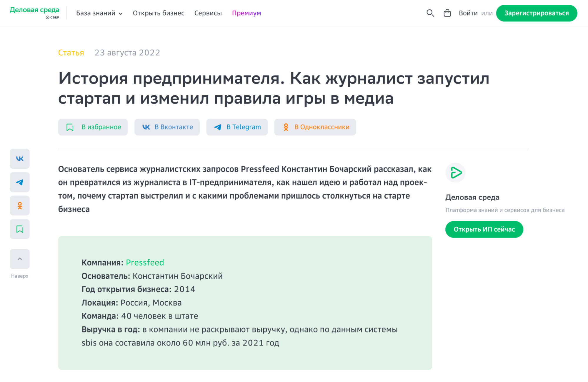Share via sidebar VK icon
This screenshot has height=382, width=588.
click(20, 159)
